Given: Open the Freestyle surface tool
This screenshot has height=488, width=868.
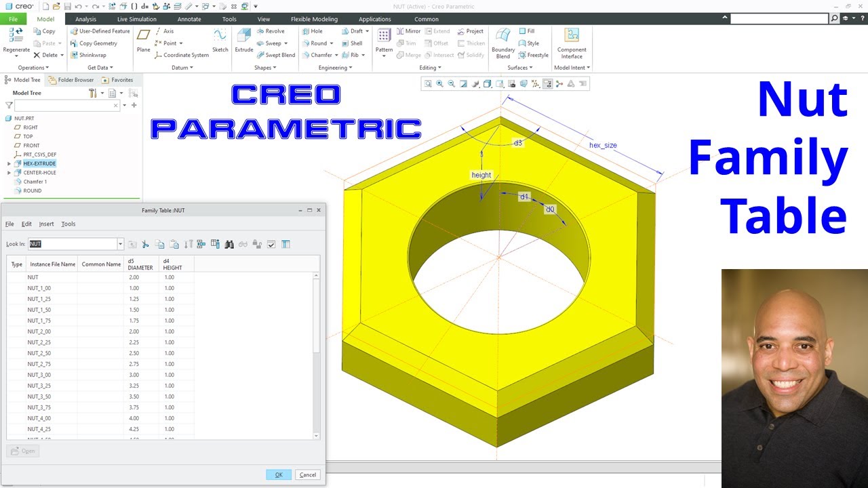Looking at the screenshot, I should 533,56.
